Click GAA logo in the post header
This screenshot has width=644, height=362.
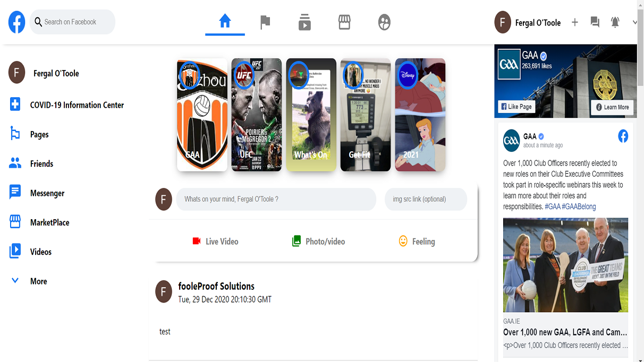coord(511,141)
